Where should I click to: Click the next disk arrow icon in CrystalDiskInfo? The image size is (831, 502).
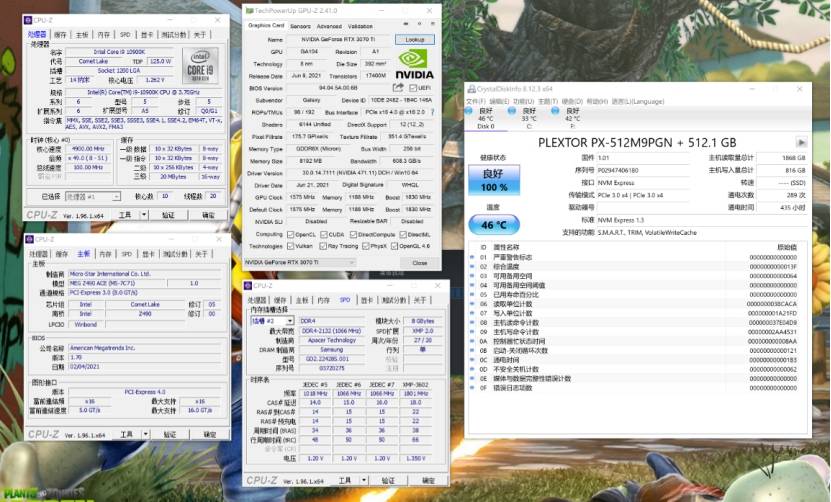pyautogui.click(x=801, y=143)
